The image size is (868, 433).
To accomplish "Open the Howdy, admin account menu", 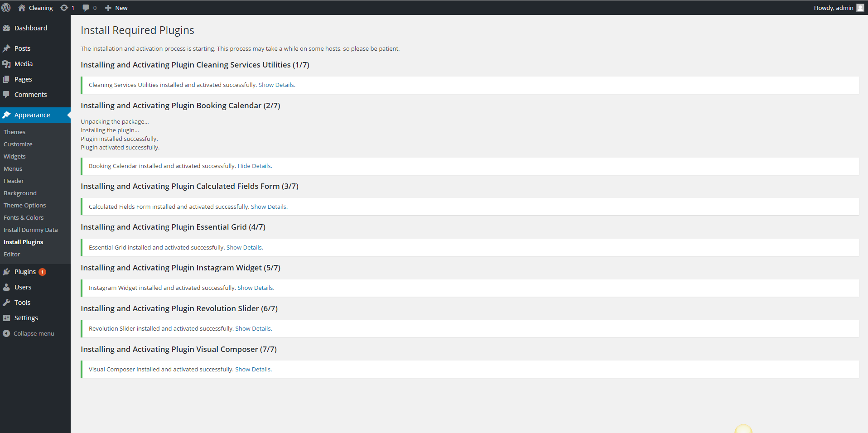I will point(839,8).
